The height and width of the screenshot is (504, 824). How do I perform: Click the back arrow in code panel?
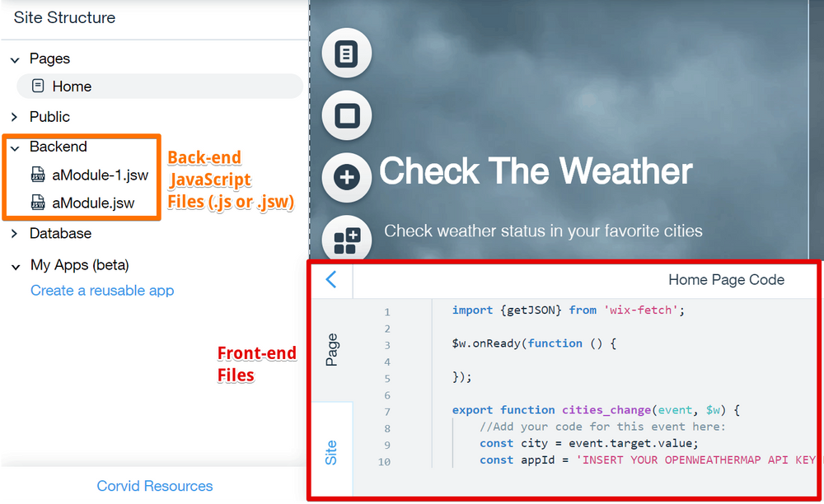pos(331,279)
